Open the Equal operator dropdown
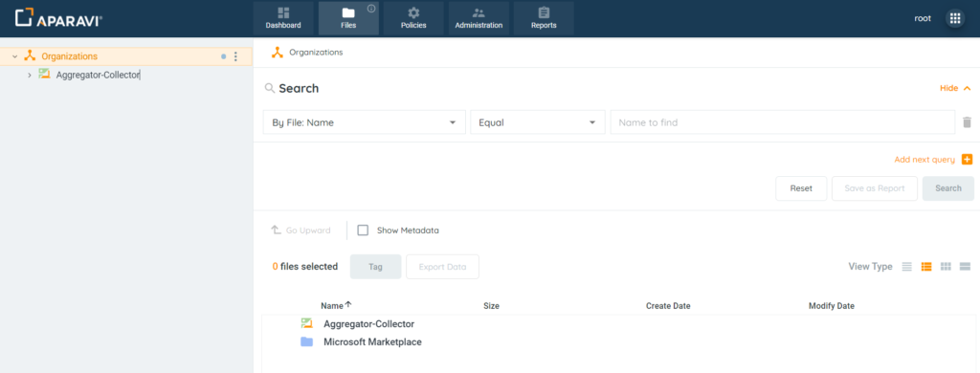This screenshot has height=373, width=980. (x=538, y=122)
